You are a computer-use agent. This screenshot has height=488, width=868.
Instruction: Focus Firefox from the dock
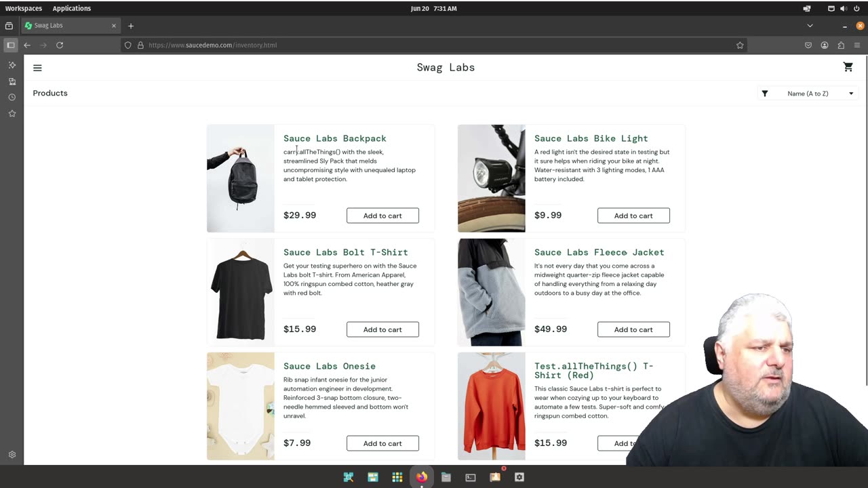coord(422,477)
